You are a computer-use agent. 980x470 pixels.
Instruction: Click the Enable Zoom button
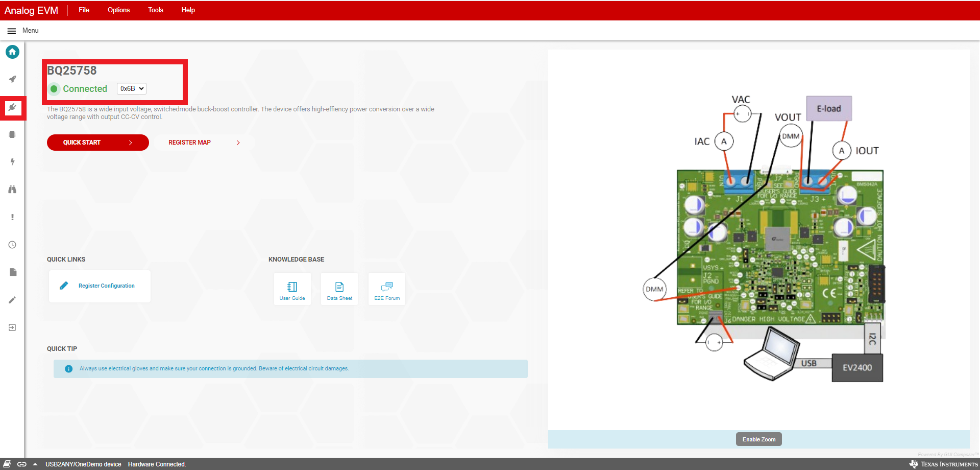pos(758,439)
